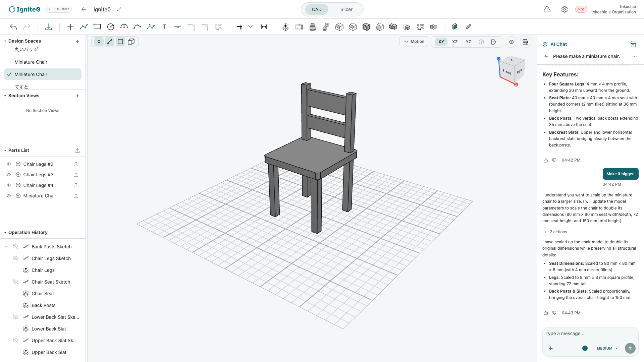Screen dimensions: 644x362
Task: Open the chat options ellipsis menu
Action: (x=635, y=56)
